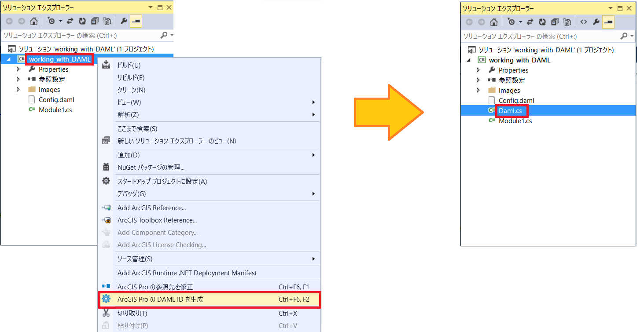The image size is (644, 332).
Task: Toggle Preview Selected Items button in left panel
Action: tap(136, 21)
